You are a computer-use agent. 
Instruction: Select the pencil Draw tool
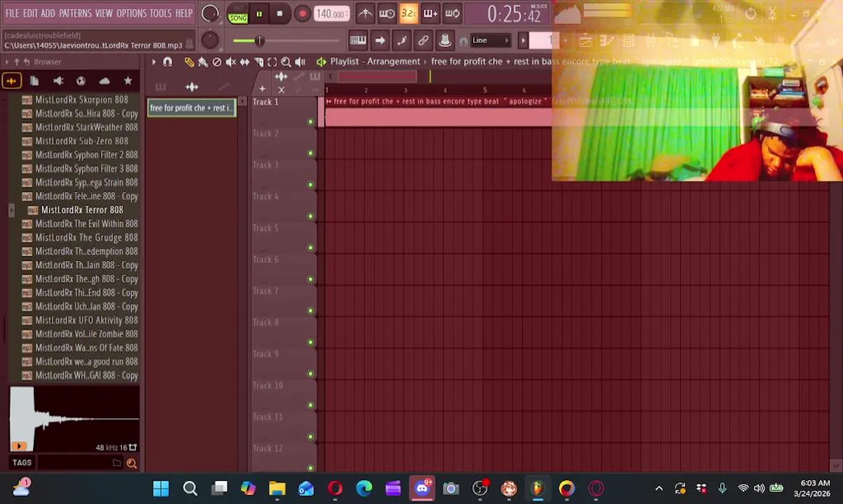tap(189, 62)
